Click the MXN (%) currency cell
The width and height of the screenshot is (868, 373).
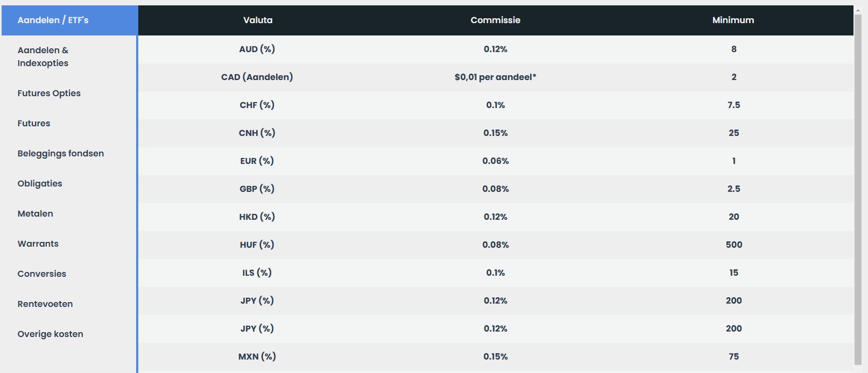[257, 356]
